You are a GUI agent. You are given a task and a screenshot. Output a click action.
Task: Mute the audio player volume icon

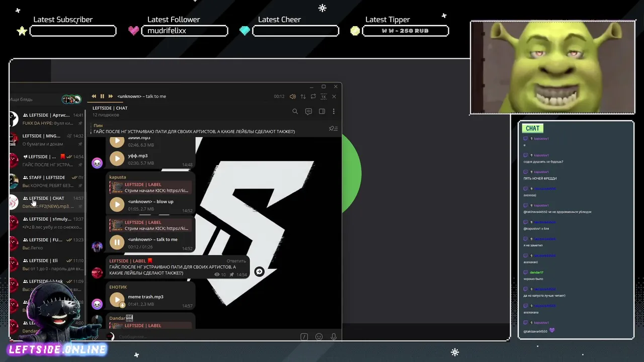pyautogui.click(x=293, y=96)
